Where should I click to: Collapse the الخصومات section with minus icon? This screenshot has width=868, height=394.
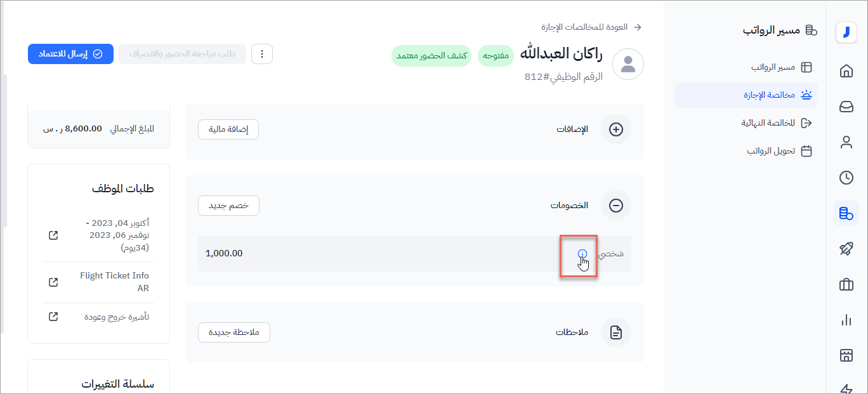click(615, 206)
